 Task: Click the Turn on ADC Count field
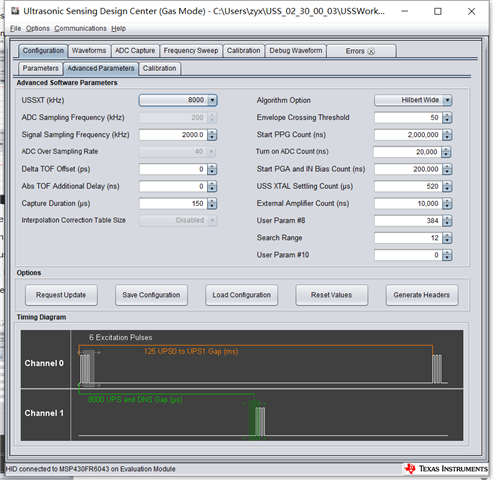tap(408, 152)
